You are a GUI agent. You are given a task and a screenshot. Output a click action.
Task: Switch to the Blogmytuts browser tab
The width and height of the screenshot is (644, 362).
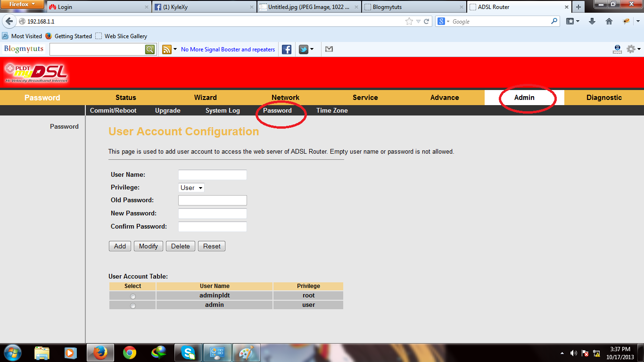[x=414, y=7]
